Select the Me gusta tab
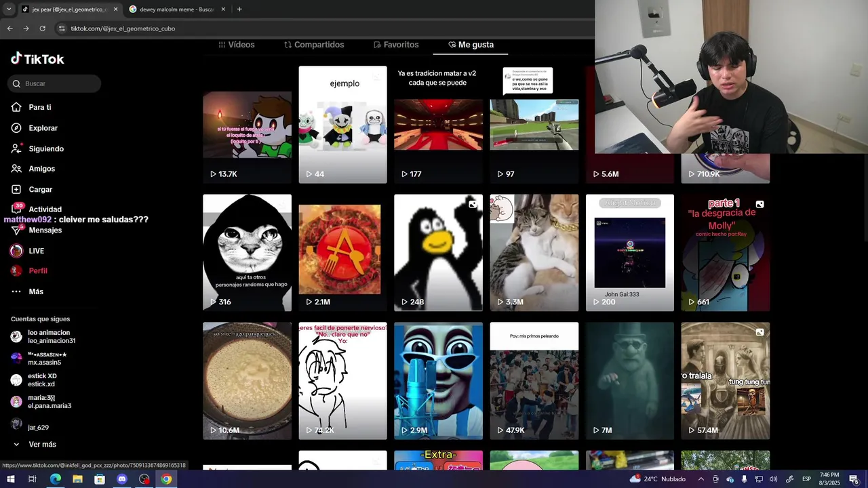This screenshot has width=868, height=488. 471,45
